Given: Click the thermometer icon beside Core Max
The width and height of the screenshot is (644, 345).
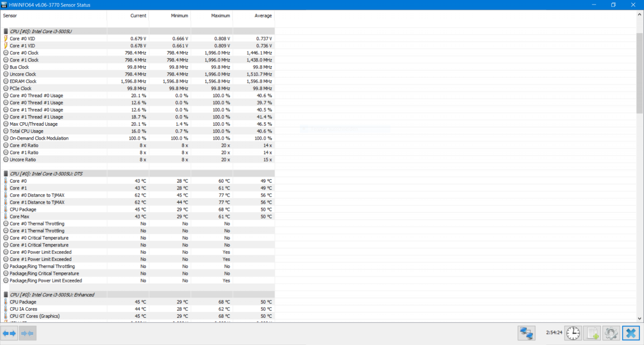Looking at the screenshot, I should pyautogui.click(x=6, y=216).
